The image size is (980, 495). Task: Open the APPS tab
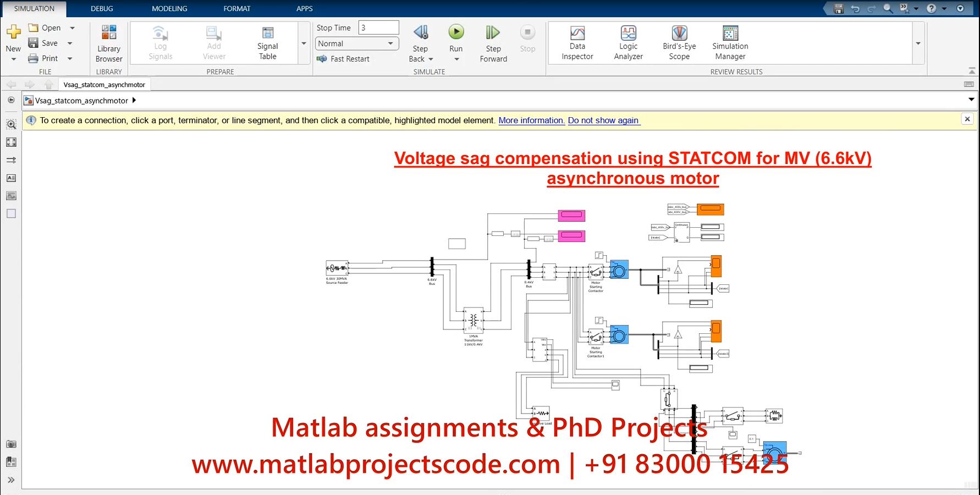coord(304,8)
